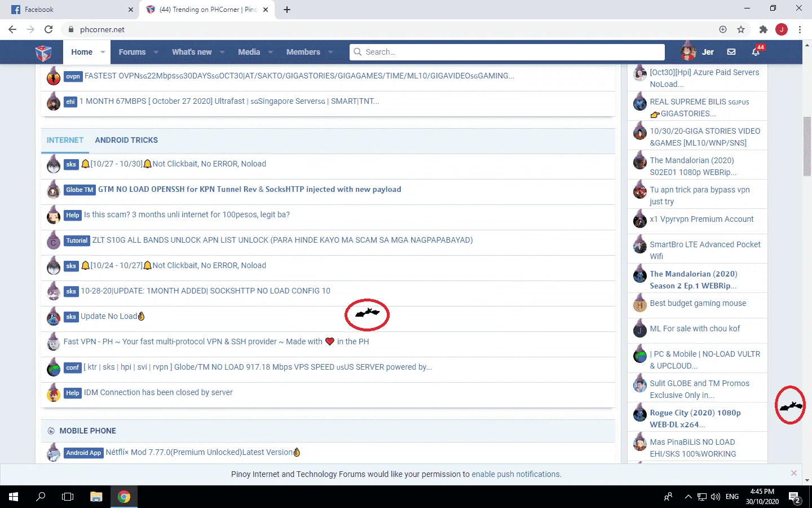Go back with the browser back arrow

tap(12, 29)
